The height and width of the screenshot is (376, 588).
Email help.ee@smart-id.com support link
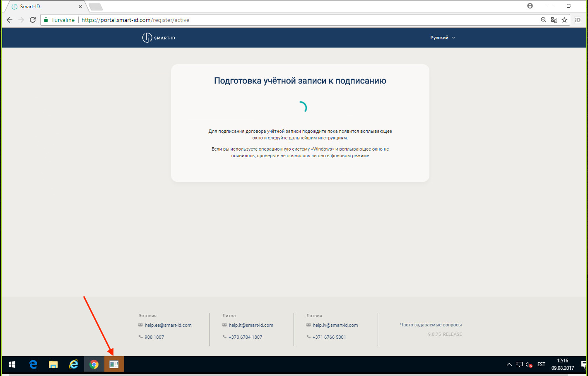tap(168, 325)
